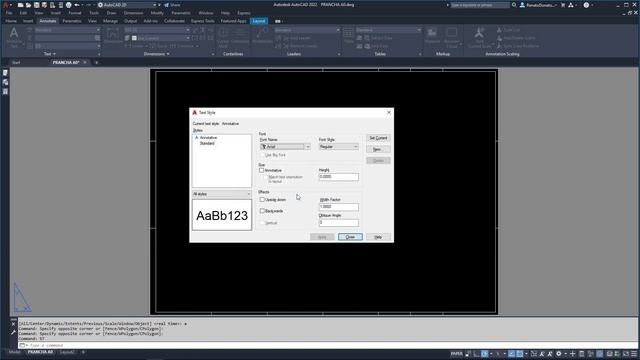Add a new layout with plus tab
This screenshot has height=360, width=640.
[83, 352]
